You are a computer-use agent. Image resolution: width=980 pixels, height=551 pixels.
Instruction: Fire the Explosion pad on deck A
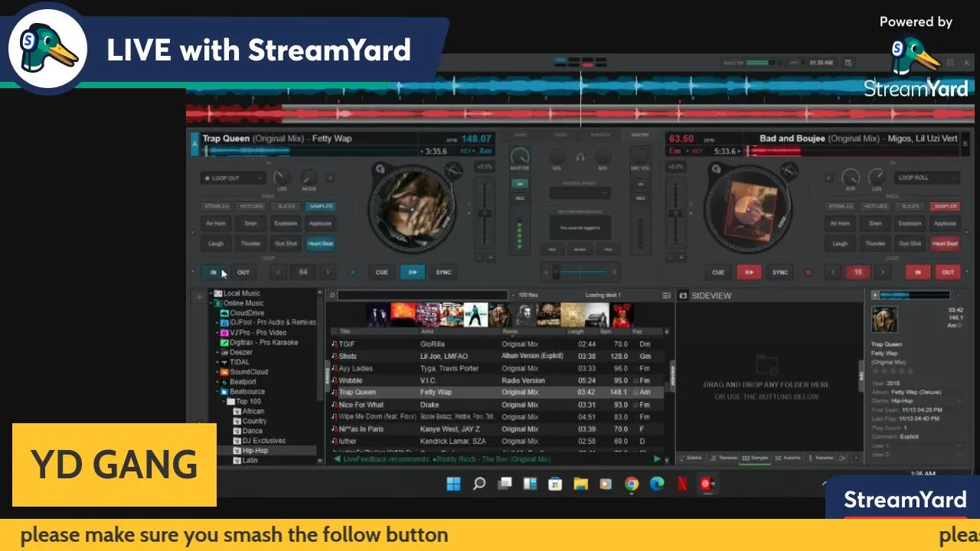coord(286,223)
